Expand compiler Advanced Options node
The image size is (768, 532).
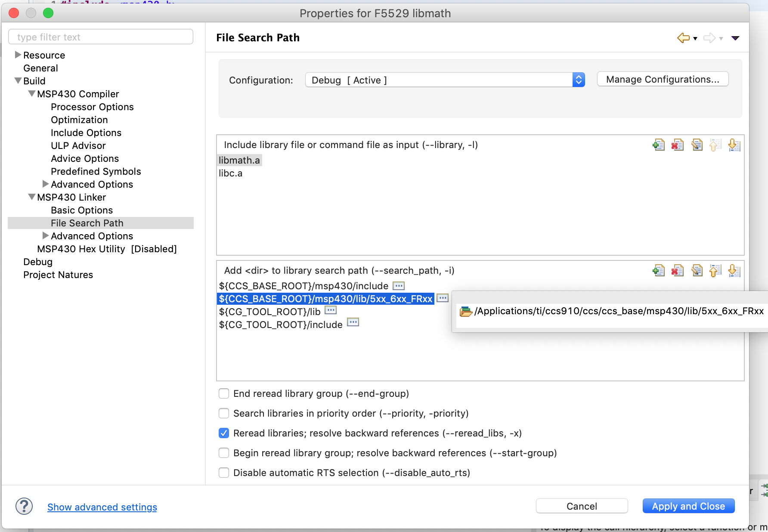(46, 184)
